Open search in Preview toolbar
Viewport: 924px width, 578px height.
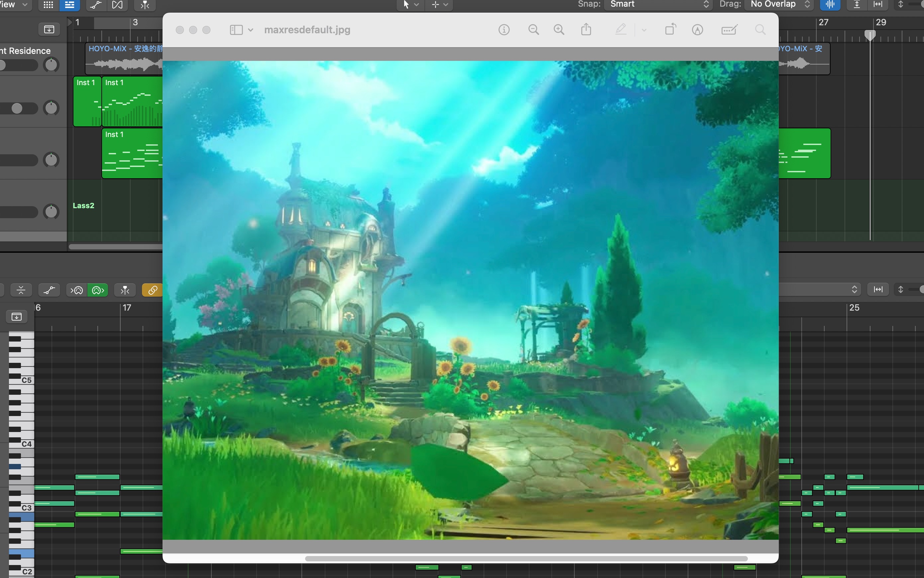point(760,30)
